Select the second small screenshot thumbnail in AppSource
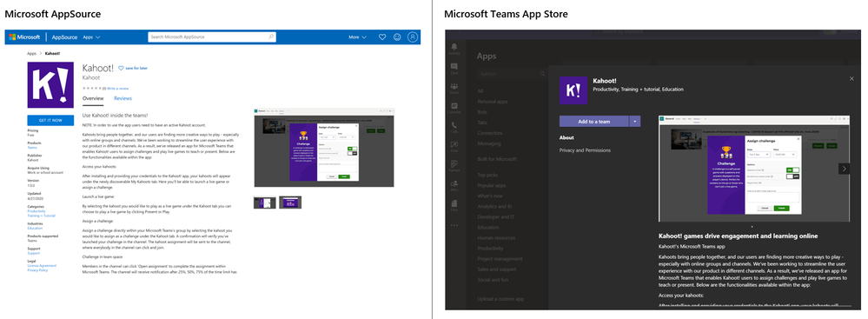Screen dimensions: 868x319 coord(290,203)
